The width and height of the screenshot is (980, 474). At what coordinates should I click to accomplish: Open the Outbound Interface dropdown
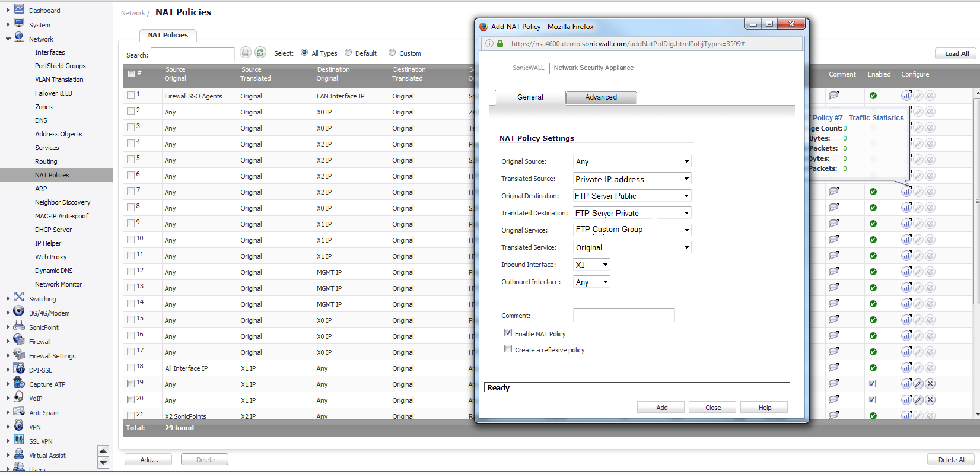[x=591, y=282]
